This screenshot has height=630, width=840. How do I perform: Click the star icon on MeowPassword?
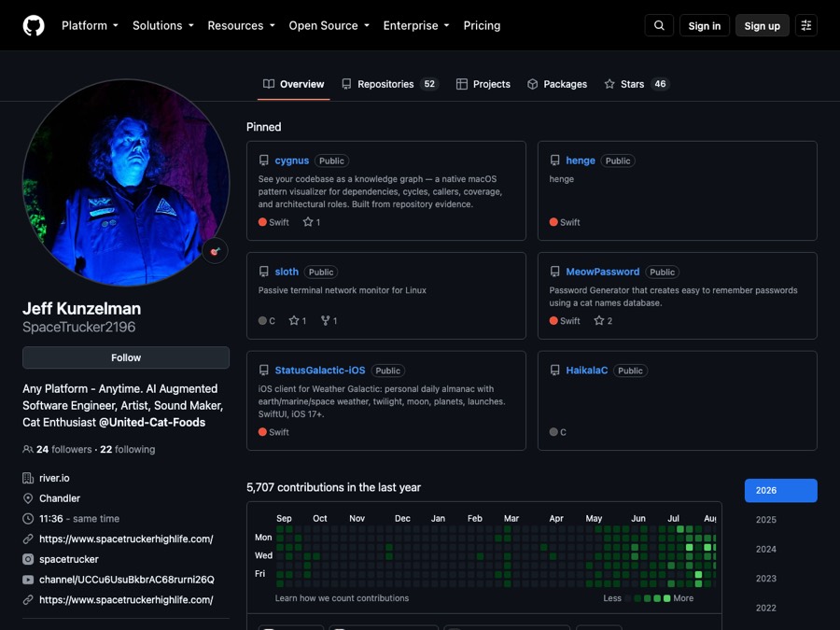pyautogui.click(x=599, y=320)
